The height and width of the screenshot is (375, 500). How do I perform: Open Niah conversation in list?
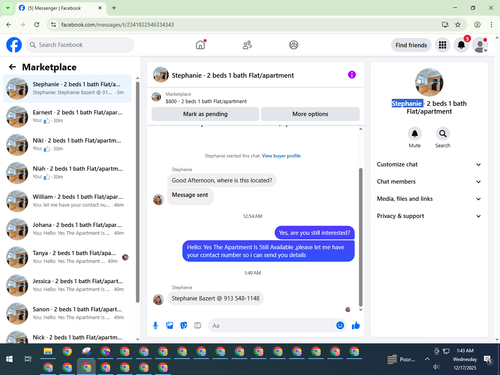click(67, 173)
